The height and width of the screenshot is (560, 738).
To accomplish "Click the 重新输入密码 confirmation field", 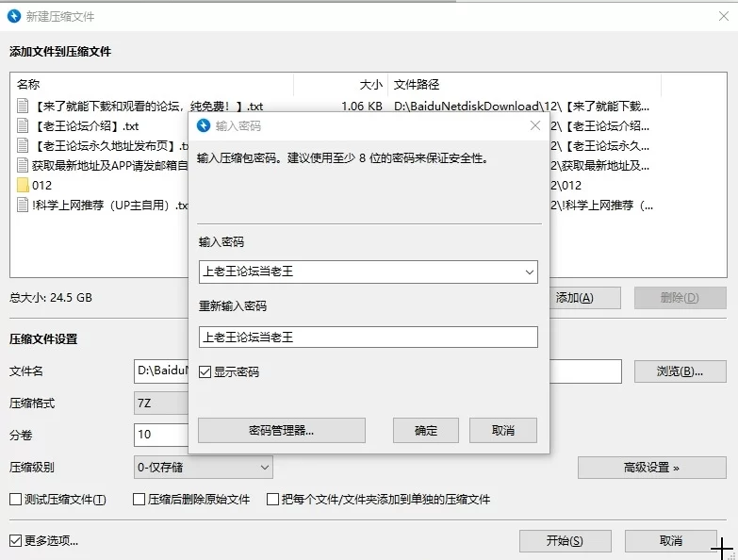I will coord(369,338).
